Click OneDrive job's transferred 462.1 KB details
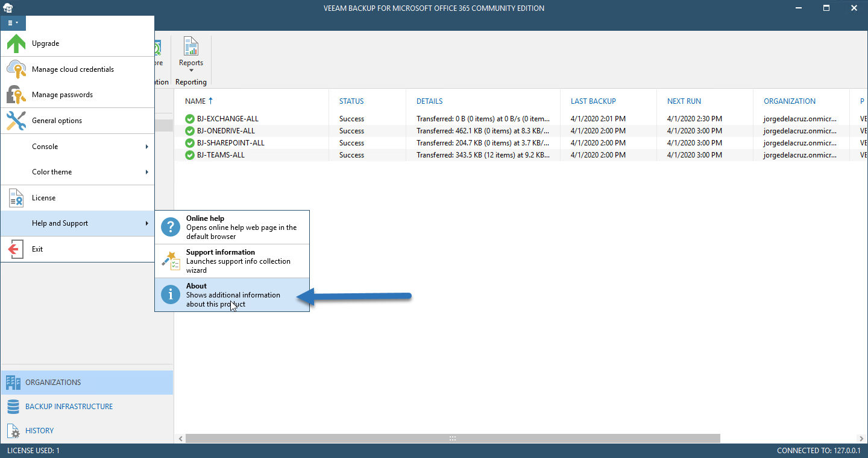 tap(483, 131)
